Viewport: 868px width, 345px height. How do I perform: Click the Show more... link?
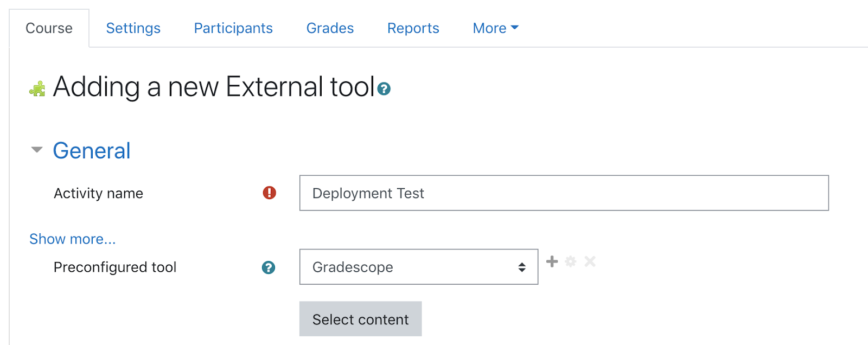(73, 239)
